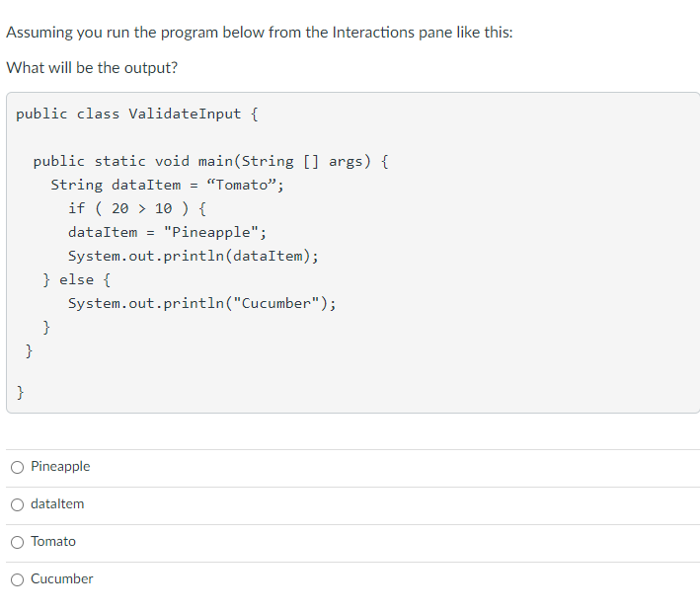Place cursor on String dataItem Tomato line
700x612 pixels.
tap(167, 185)
